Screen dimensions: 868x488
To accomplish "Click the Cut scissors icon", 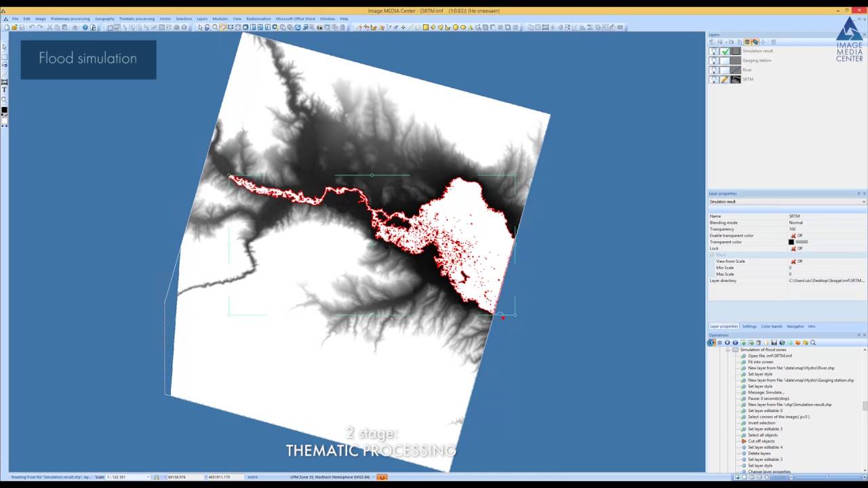I will [x=50, y=27].
